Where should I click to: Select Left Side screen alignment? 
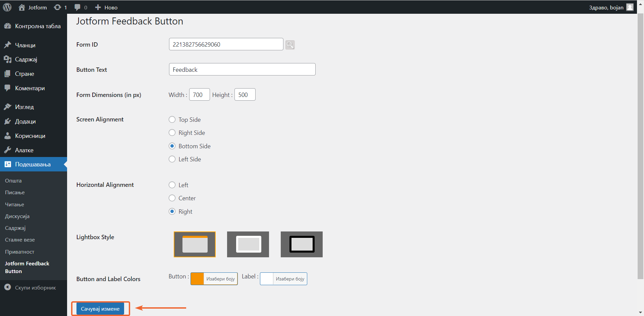(172, 159)
